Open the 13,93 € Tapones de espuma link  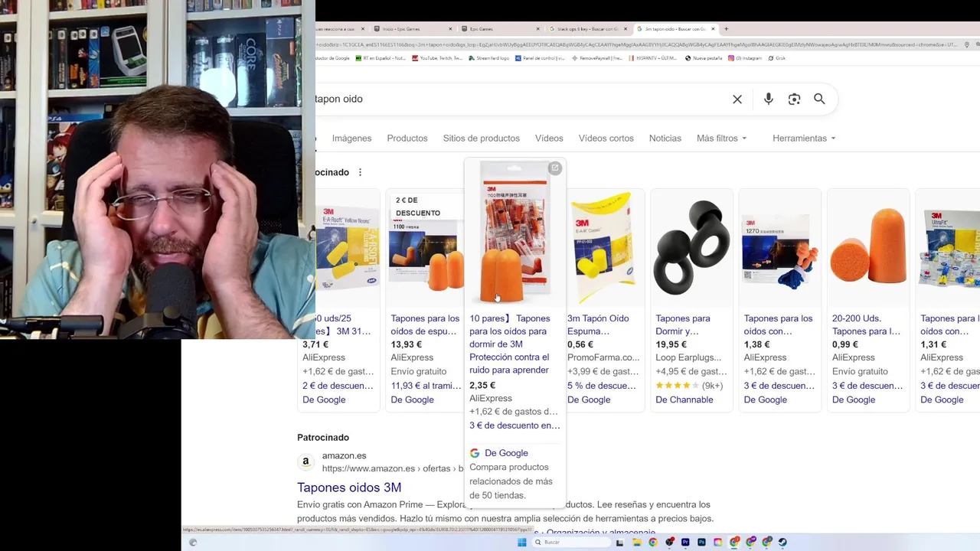[425, 324]
